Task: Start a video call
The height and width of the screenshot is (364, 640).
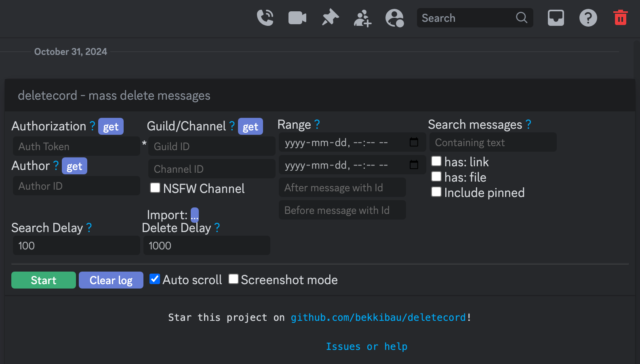Action: (297, 18)
